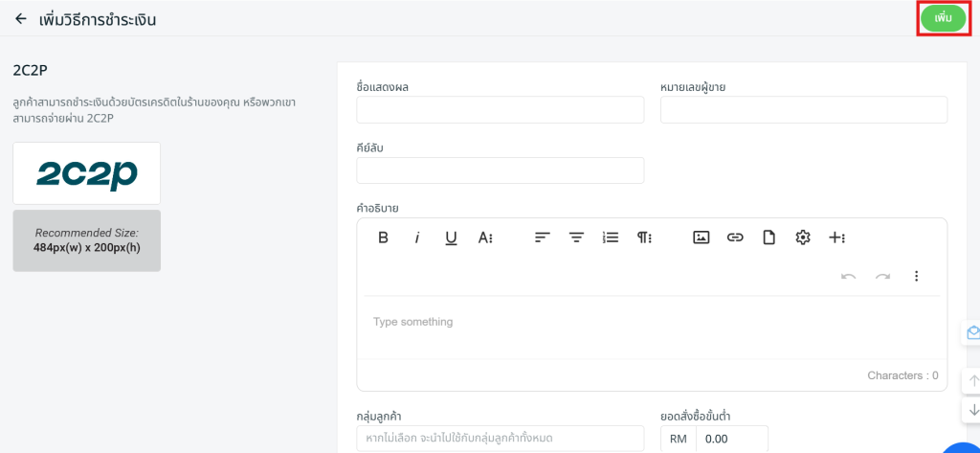980x453 pixels.
Task: Click the display name input field
Action: [500, 110]
